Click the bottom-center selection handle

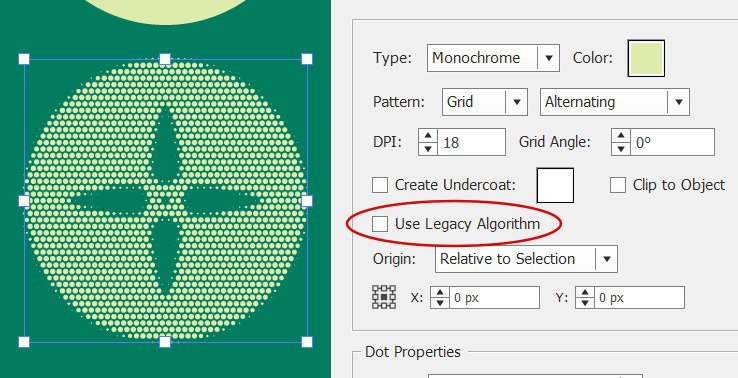pyautogui.click(x=165, y=342)
